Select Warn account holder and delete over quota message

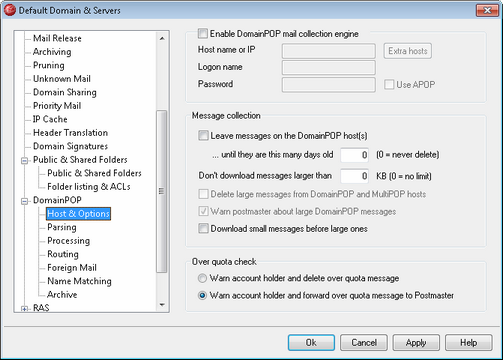pos(202,278)
